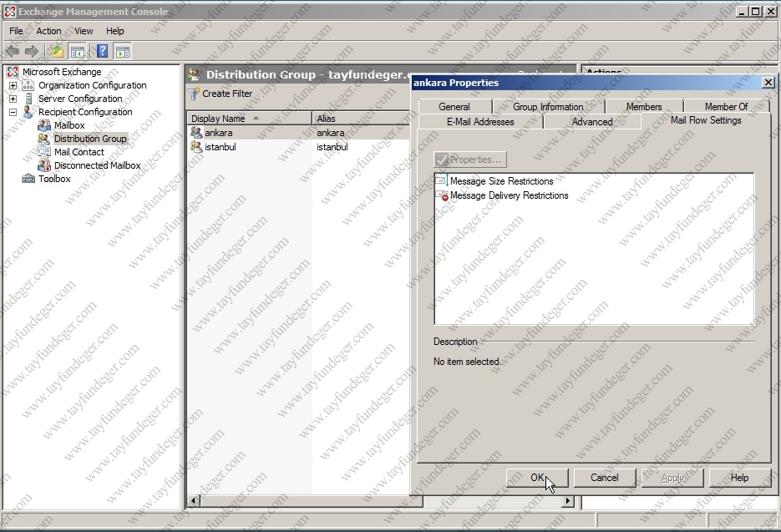Close the ankara Properties dialog
781x532 pixels.
(768, 82)
